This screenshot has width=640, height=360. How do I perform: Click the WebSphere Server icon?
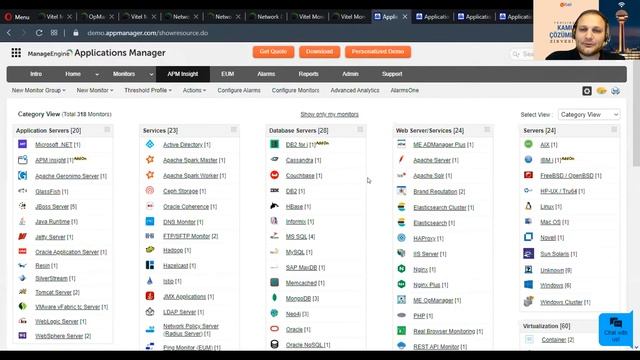pos(22,336)
